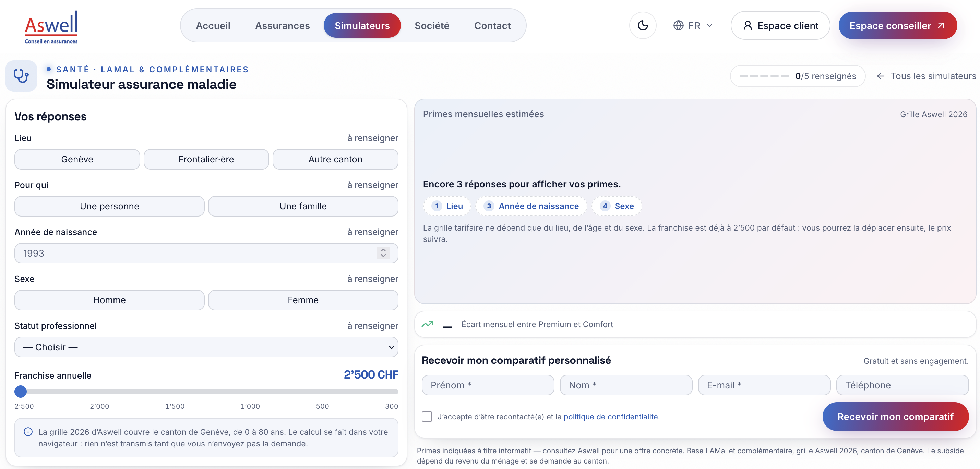Open the Société nav item
This screenshot has height=469, width=980.
[x=432, y=25]
